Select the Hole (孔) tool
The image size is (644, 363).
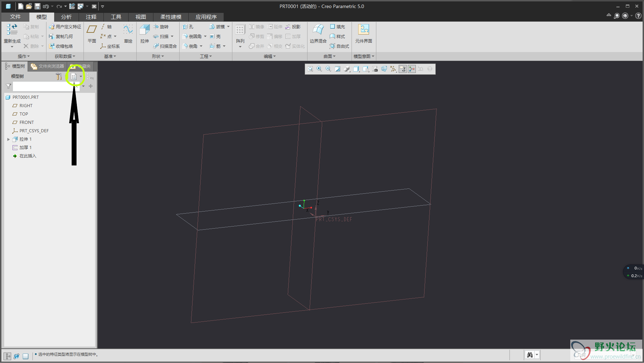(188, 27)
